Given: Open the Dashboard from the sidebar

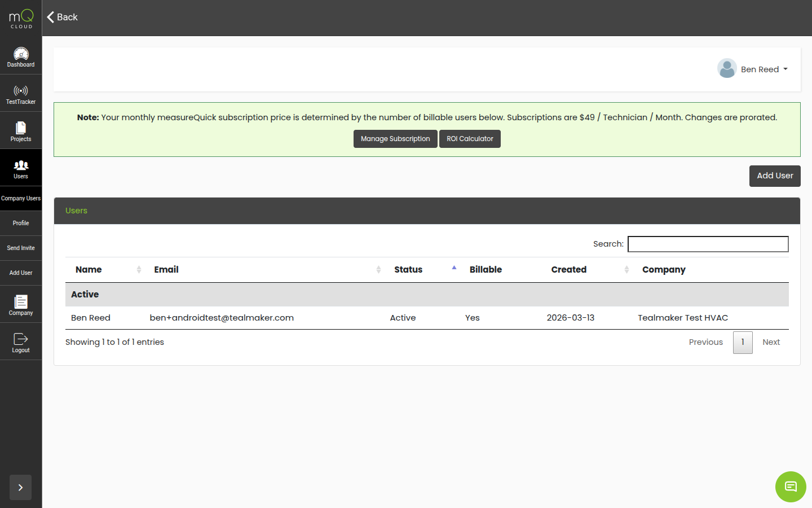Looking at the screenshot, I should (x=21, y=56).
